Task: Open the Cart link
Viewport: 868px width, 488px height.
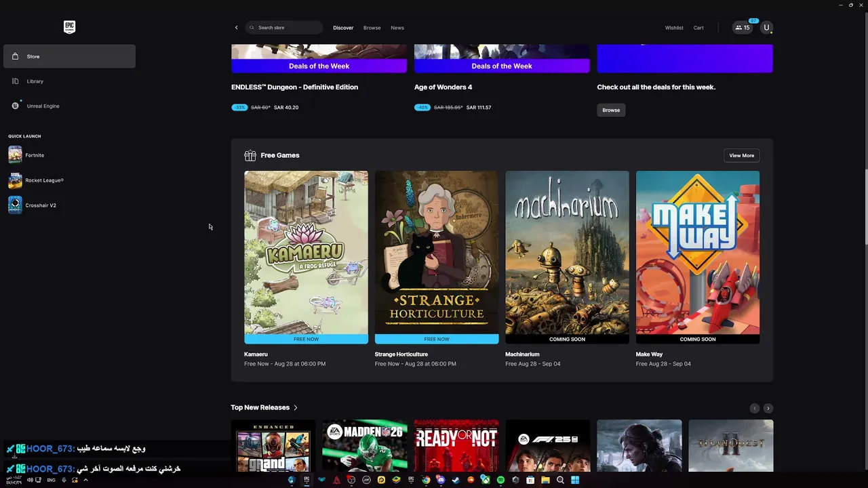Action: [698, 28]
